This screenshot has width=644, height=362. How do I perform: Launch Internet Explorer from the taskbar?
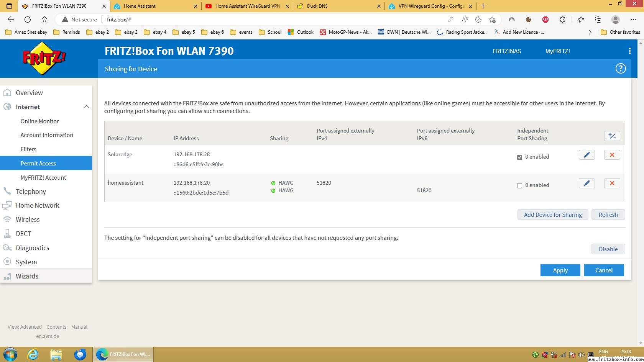click(x=33, y=354)
